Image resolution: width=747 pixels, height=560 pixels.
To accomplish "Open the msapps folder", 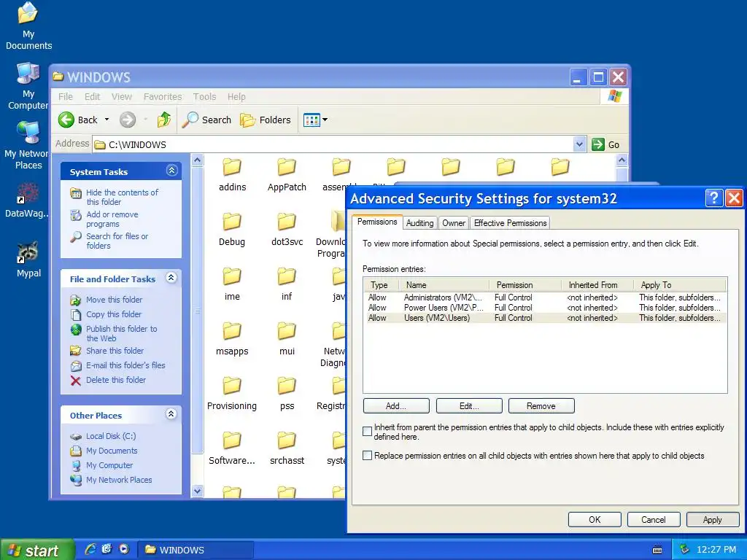I will [232, 339].
